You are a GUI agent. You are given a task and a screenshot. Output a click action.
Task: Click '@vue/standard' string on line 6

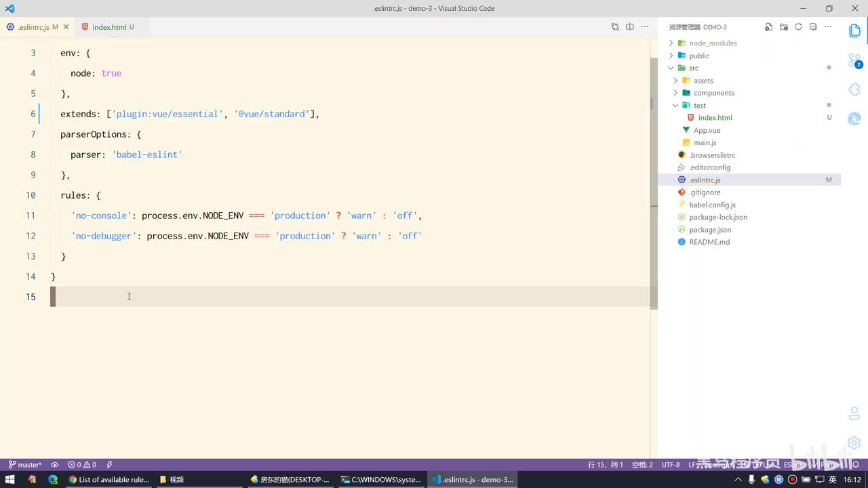point(271,114)
